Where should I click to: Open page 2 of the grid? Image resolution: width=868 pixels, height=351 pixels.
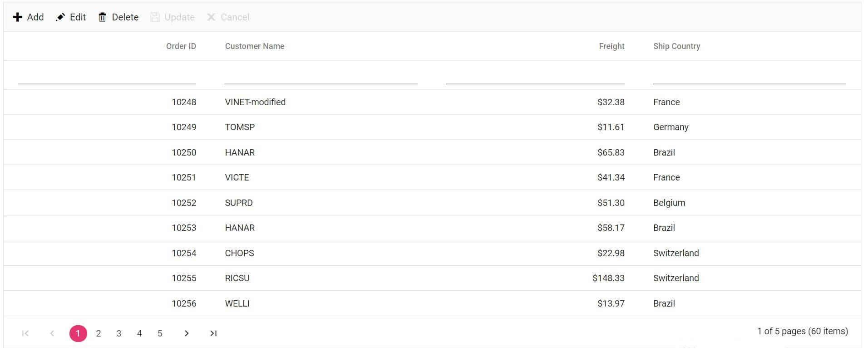(99, 333)
